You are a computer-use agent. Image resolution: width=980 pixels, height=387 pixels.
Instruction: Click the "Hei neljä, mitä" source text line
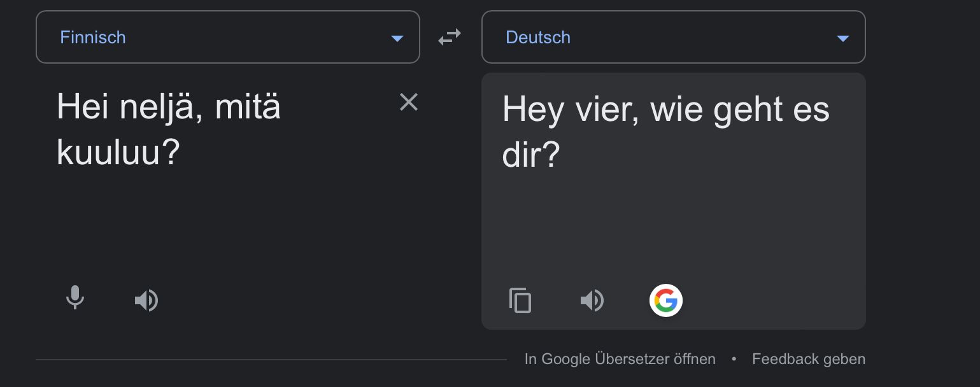tap(169, 106)
